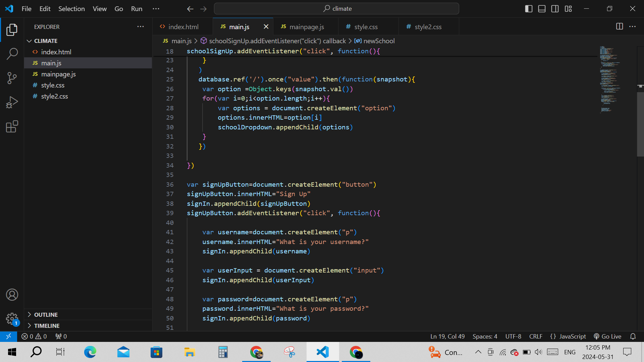Open Manage settings gear

[x=12, y=318]
